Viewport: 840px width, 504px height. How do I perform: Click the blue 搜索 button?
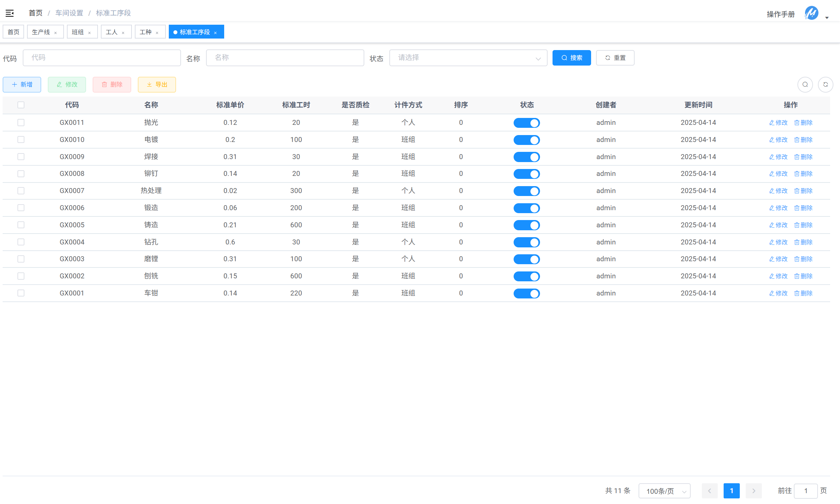pyautogui.click(x=571, y=58)
